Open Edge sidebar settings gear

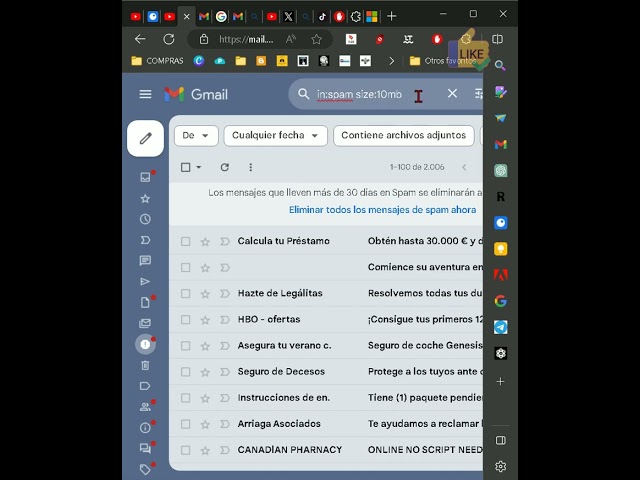point(500,466)
